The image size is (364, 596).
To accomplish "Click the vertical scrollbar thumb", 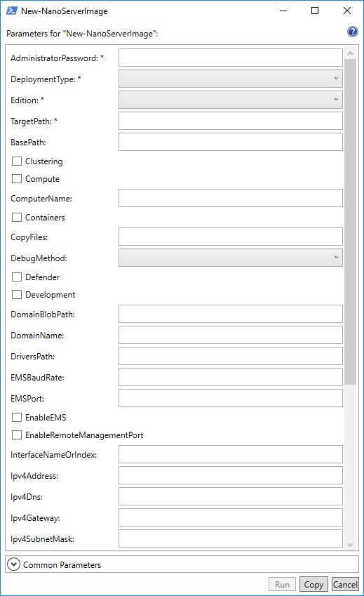I will point(351,222).
